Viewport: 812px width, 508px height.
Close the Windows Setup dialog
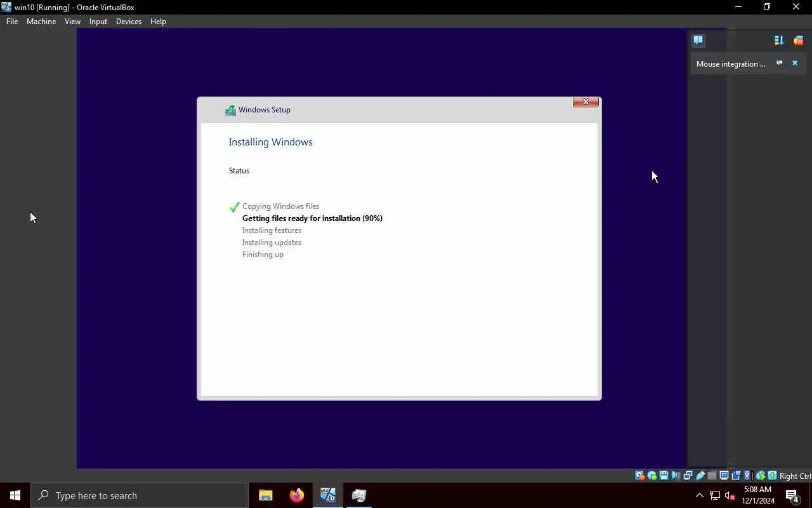[586, 102]
